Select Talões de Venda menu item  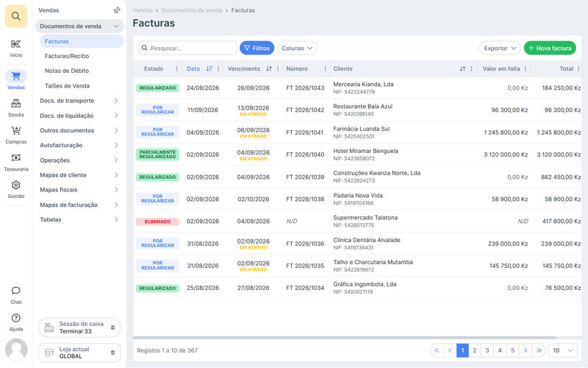(82, 85)
